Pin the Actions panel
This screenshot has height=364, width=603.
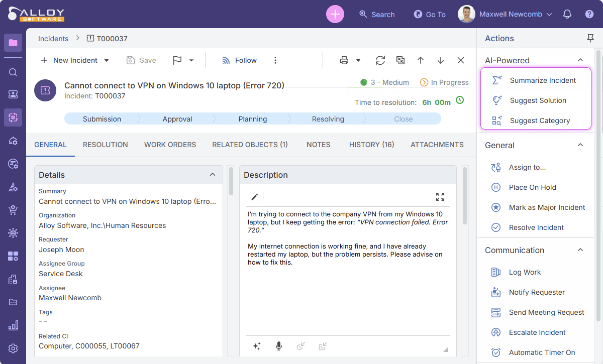tap(590, 38)
